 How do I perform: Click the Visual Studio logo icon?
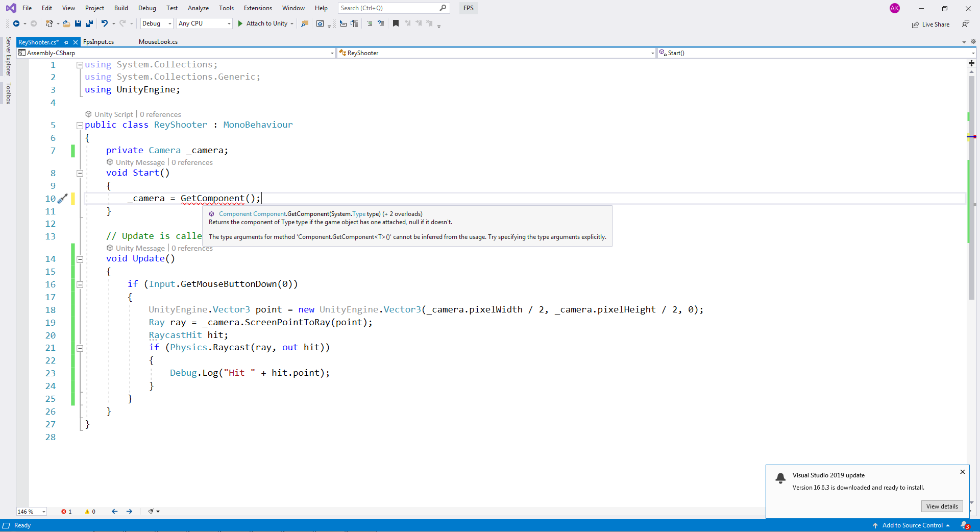[x=11, y=8]
